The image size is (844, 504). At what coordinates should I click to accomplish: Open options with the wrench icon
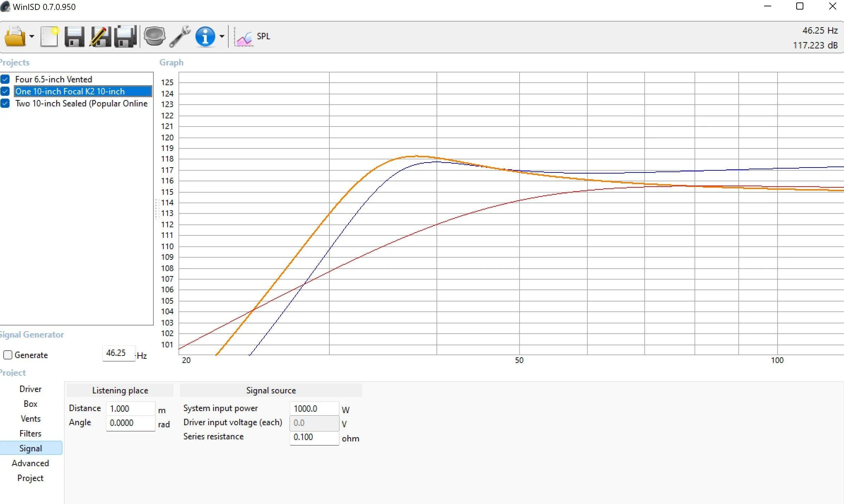tap(180, 36)
